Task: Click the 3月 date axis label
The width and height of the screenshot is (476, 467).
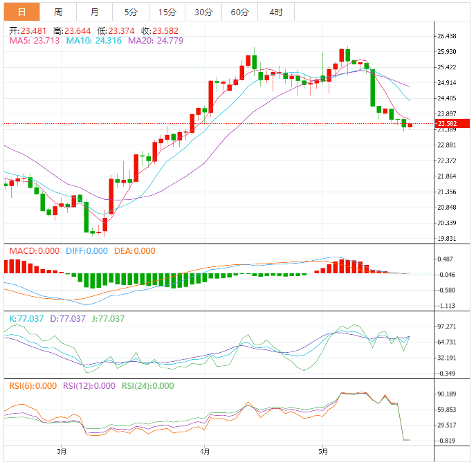Action: tap(62, 452)
